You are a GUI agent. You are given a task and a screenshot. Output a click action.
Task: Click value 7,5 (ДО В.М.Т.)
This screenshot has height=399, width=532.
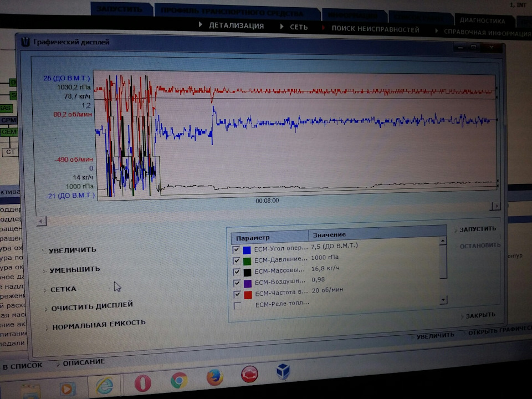(334, 246)
